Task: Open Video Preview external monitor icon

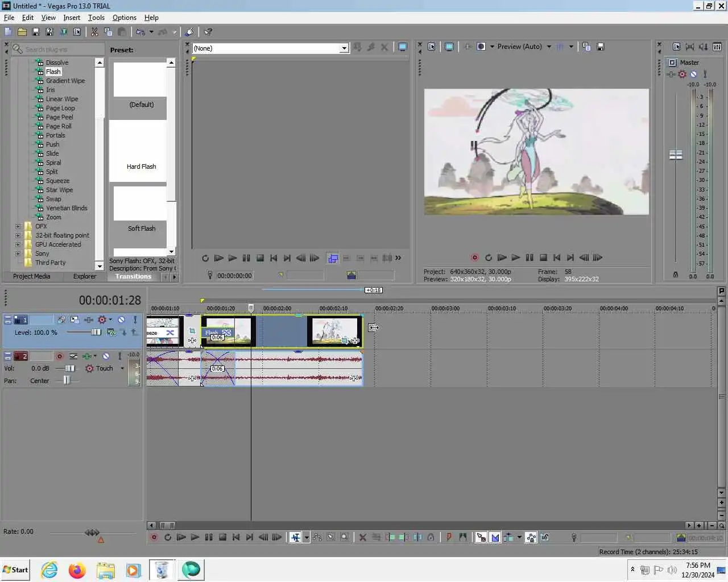Action: tap(449, 47)
